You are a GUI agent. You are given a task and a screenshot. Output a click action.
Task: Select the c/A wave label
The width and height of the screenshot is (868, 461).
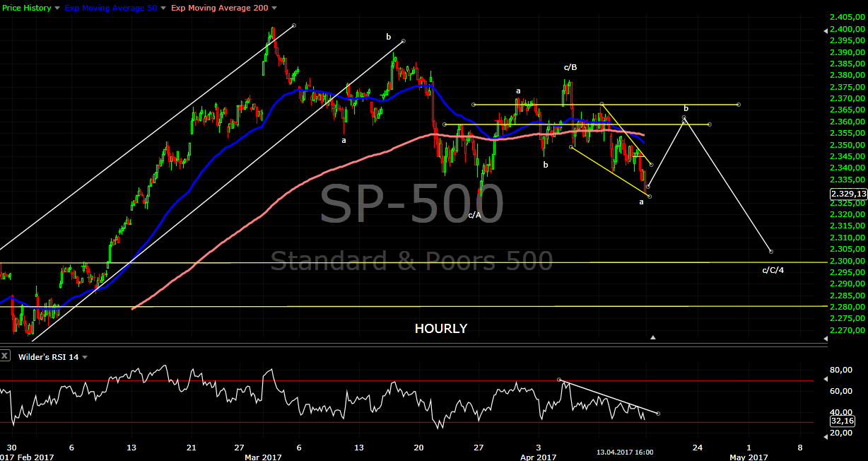475,215
